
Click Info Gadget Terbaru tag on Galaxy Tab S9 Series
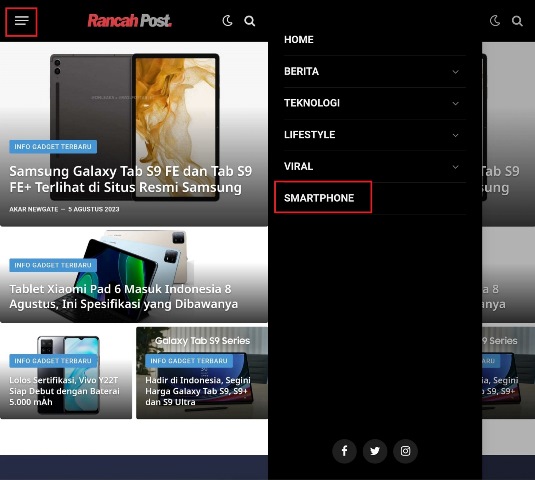[189, 361]
